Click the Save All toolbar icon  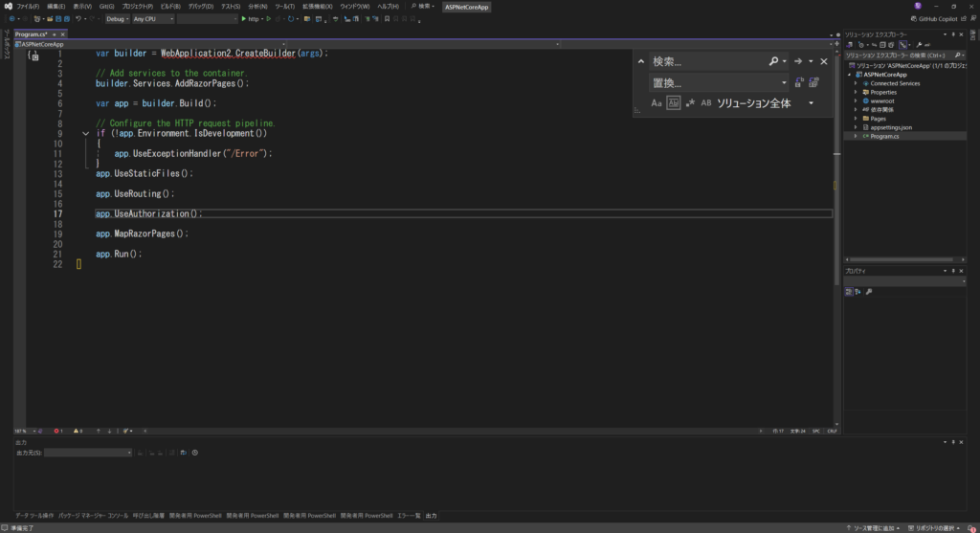point(66,19)
